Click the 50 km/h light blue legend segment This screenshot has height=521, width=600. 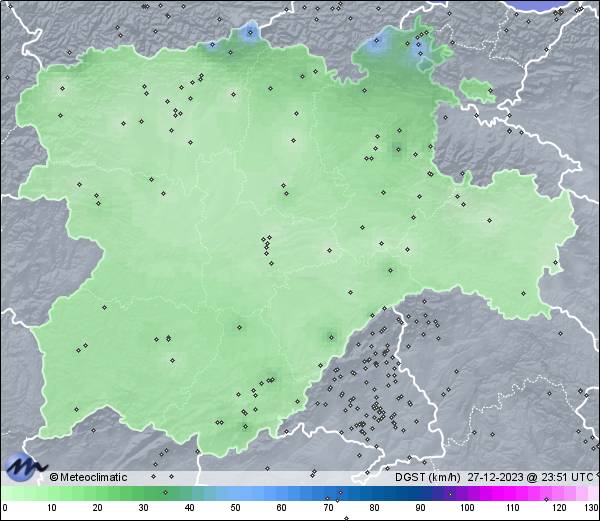tap(235, 494)
